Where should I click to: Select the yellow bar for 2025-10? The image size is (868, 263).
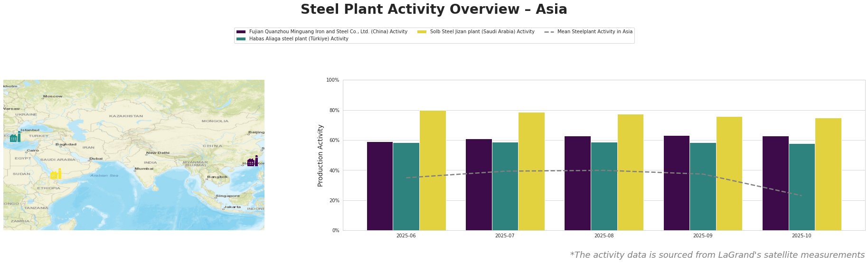click(828, 174)
